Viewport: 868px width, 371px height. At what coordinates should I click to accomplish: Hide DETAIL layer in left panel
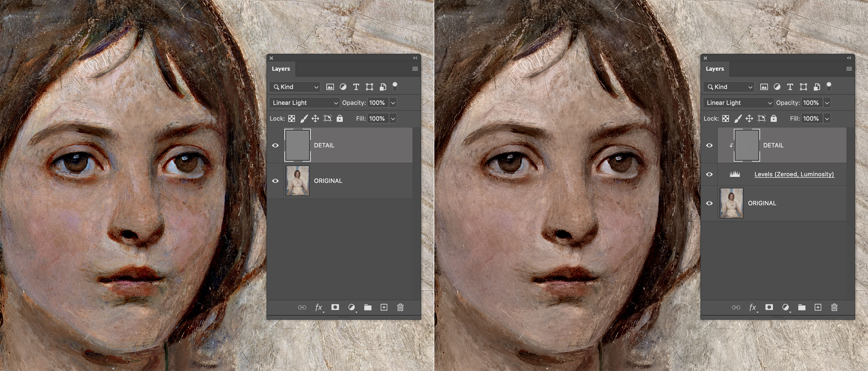tap(275, 145)
